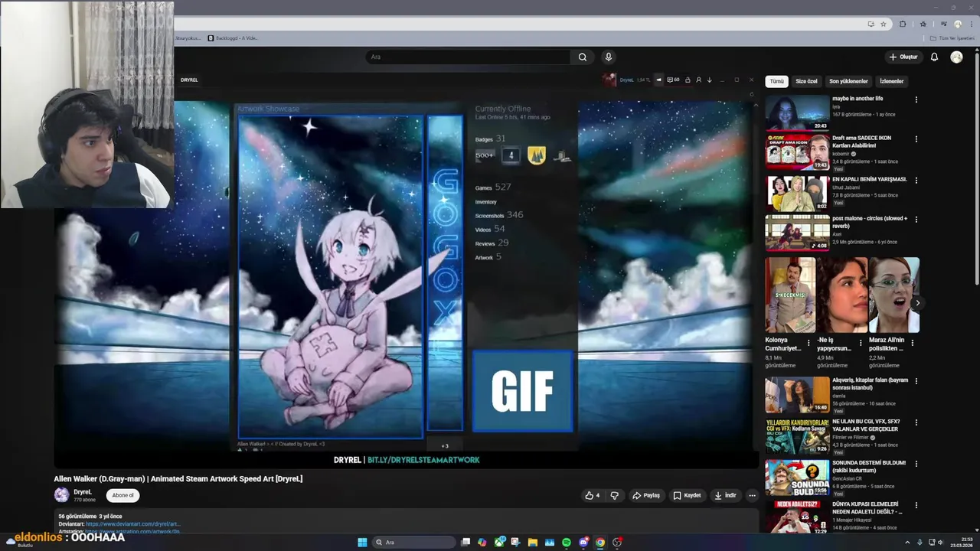Open 'maybe in another life' thumbnail
Image resolution: width=980 pixels, height=551 pixels.
pos(797,112)
